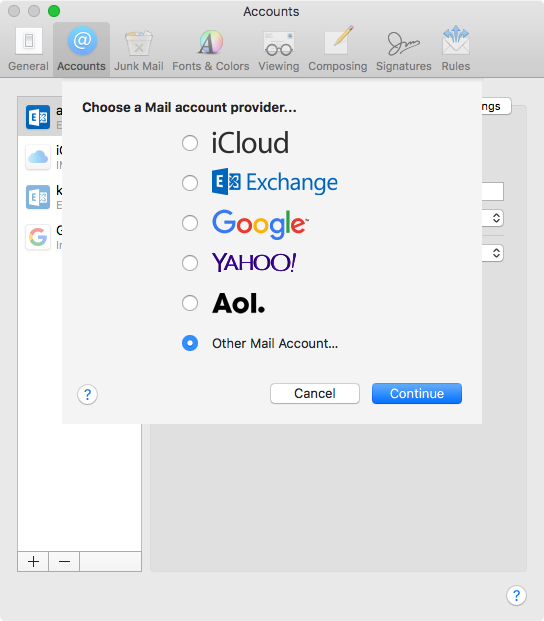Select the first Exchange account in sidebar

[x=40, y=117]
